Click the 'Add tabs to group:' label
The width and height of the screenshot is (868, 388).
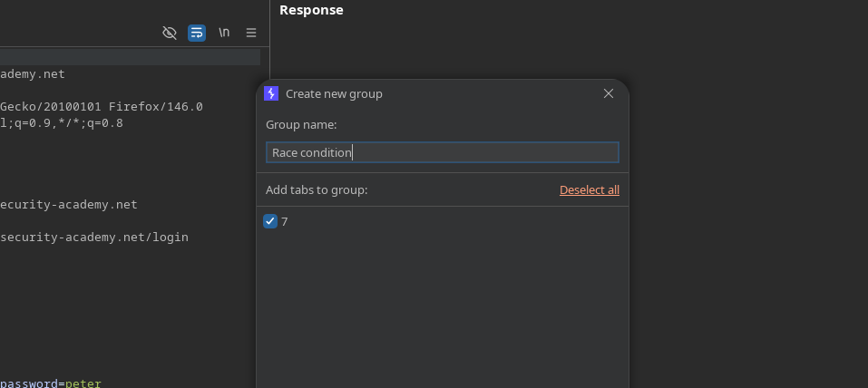pyautogui.click(x=317, y=190)
